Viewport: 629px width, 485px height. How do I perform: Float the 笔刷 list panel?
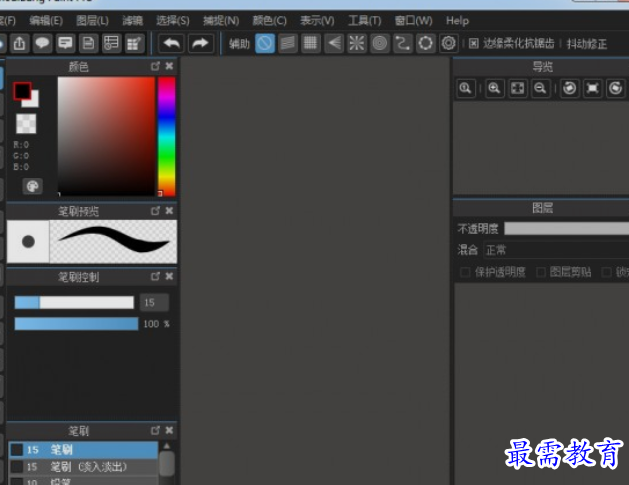tap(155, 430)
